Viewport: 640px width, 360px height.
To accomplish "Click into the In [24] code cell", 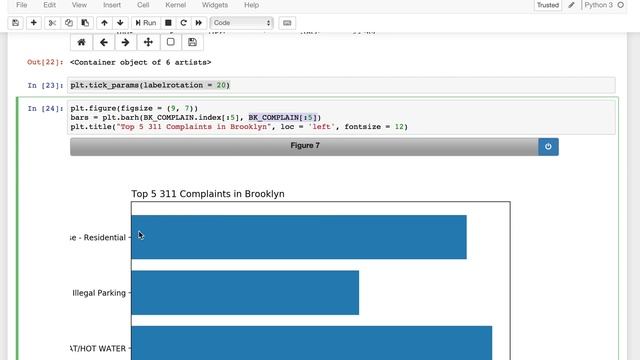I will (341, 118).
